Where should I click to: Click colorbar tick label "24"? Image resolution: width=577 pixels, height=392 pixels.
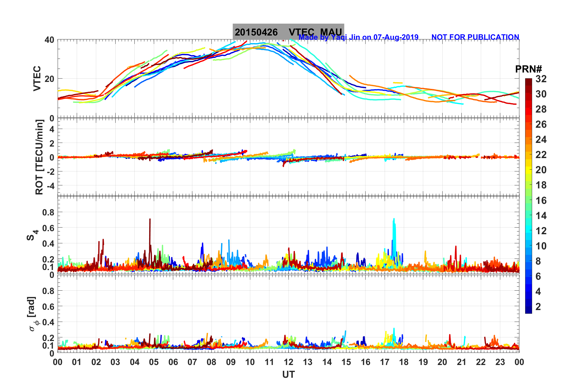coord(541,140)
